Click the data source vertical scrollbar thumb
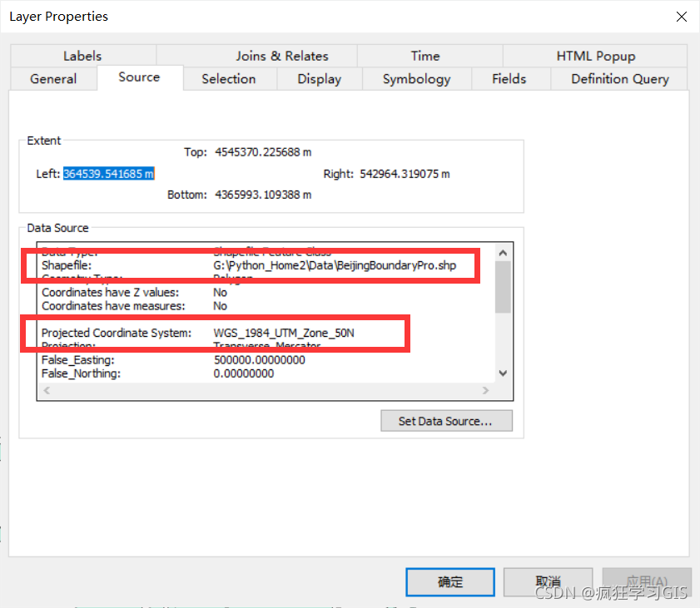The width and height of the screenshot is (700, 608). 503,287
